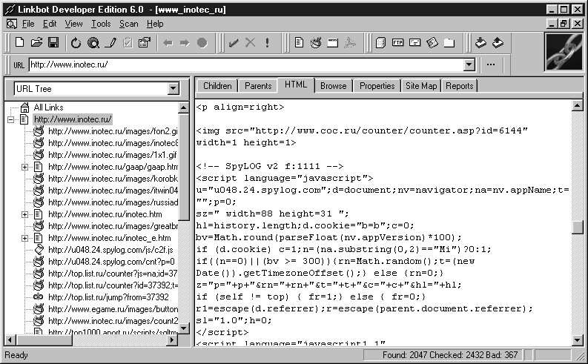Open the properties sheet toolbar icon

coord(145,43)
